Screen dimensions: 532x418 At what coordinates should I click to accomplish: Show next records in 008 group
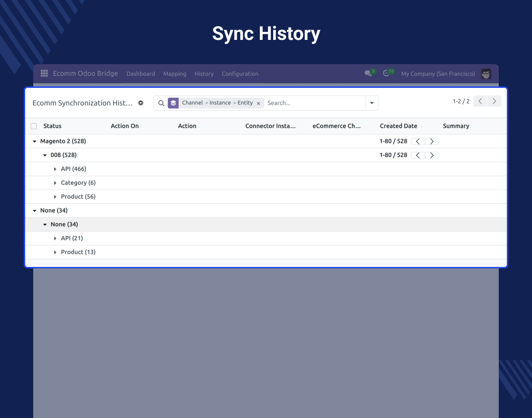click(432, 155)
